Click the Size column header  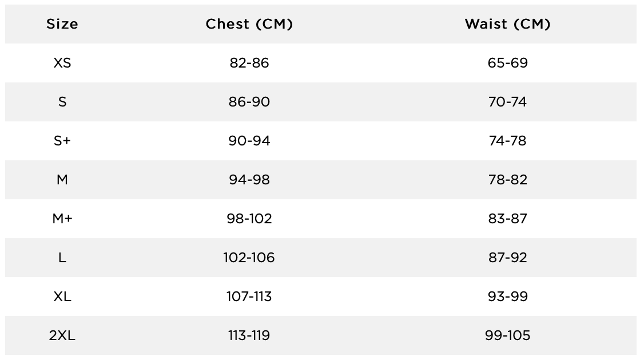[x=62, y=24]
